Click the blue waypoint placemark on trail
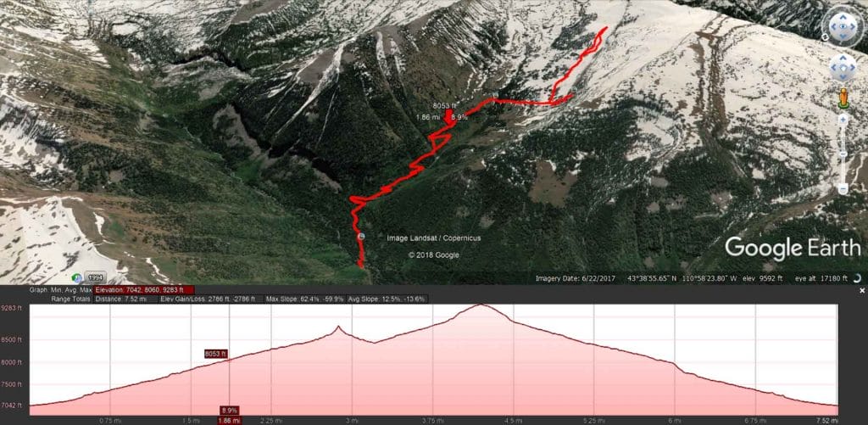Viewport: 868px width, 425px height. click(361, 237)
